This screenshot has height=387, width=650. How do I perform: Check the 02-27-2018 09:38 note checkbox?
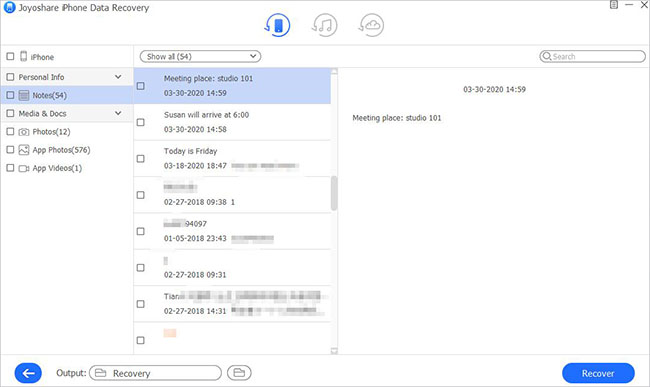click(x=141, y=195)
